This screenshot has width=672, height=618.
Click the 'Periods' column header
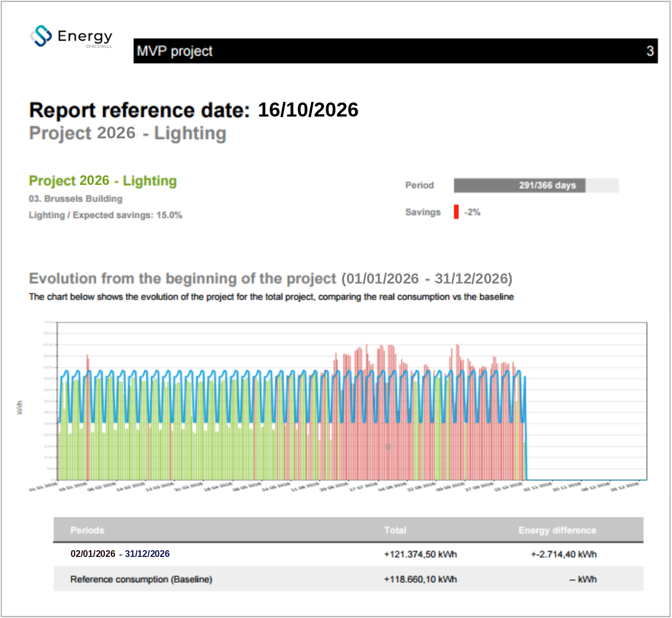coord(87,530)
